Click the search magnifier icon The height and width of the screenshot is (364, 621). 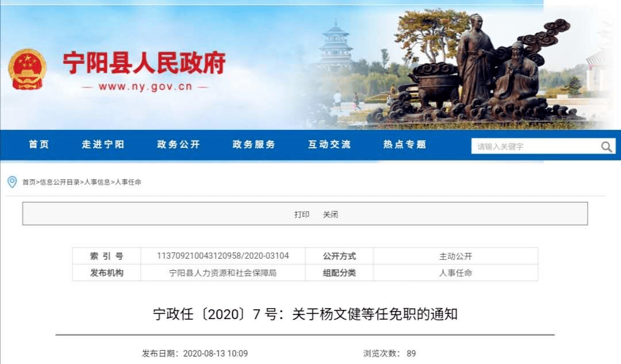point(607,147)
